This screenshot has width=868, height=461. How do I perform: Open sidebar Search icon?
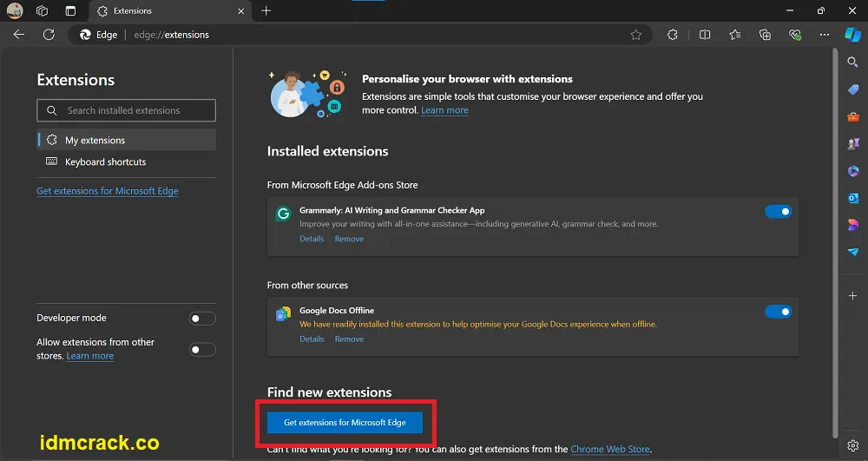(x=853, y=62)
